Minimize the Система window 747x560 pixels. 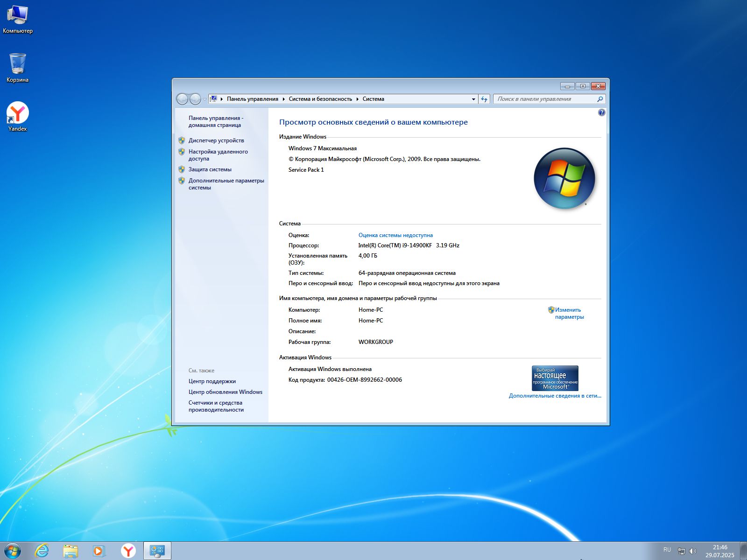click(x=567, y=86)
